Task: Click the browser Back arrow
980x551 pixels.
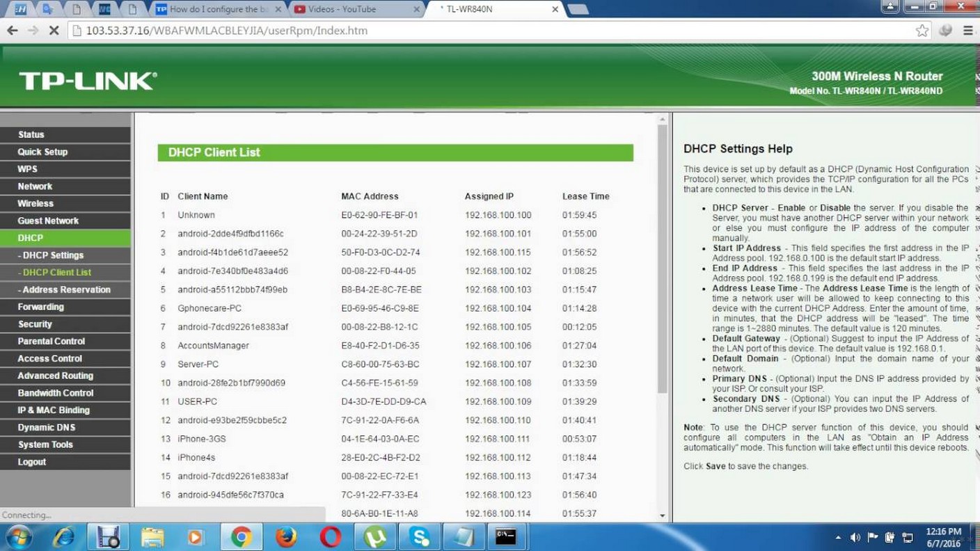Action: click(x=13, y=31)
